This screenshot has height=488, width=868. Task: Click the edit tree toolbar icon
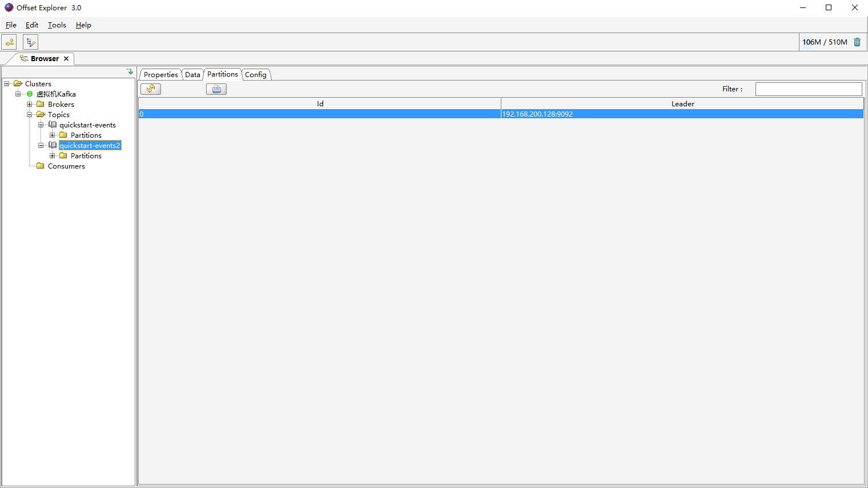(30, 42)
